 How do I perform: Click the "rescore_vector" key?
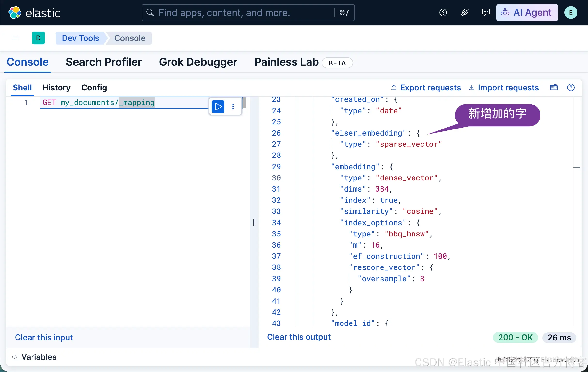(x=384, y=267)
